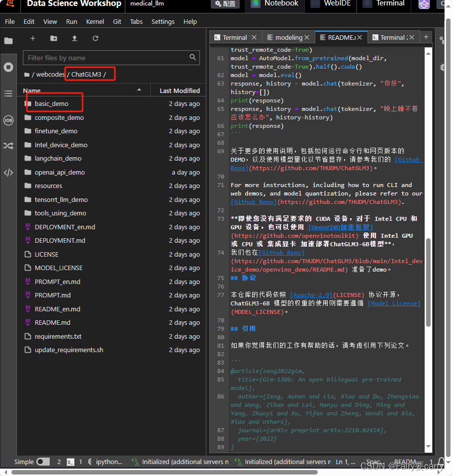Open running terminals and kernels sidebar icon
The height and width of the screenshot is (476, 452).
click(8, 67)
